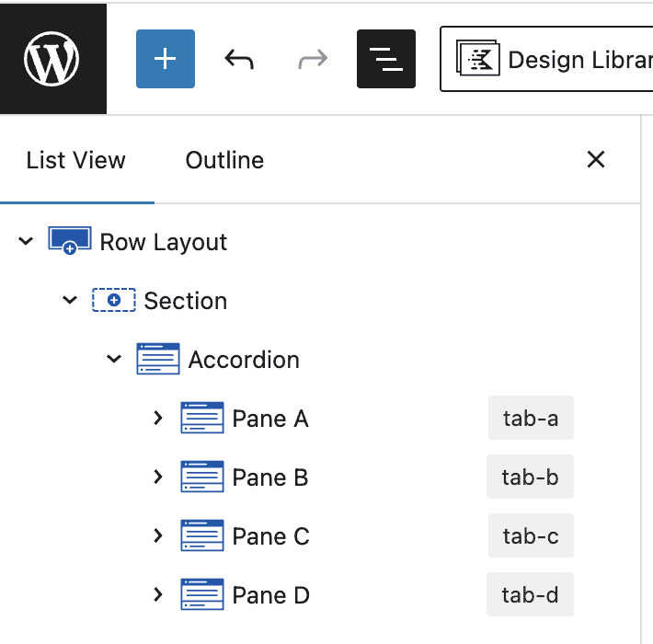Click the Row Layout block icon
653x644 pixels.
click(70, 242)
